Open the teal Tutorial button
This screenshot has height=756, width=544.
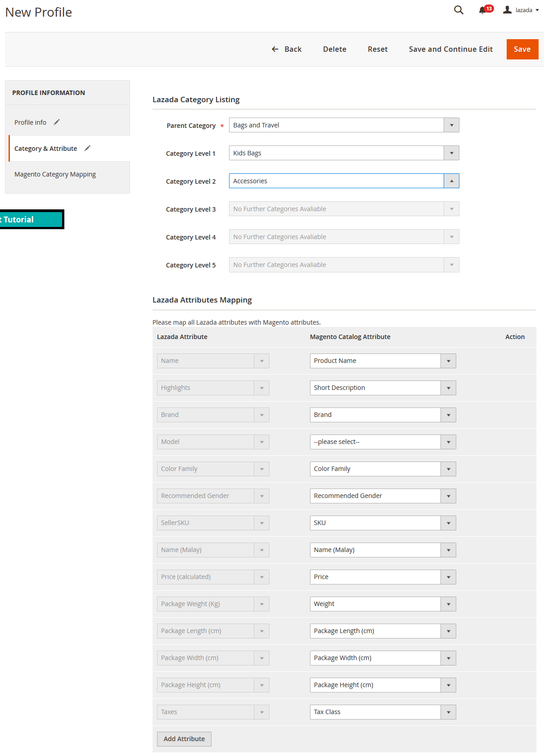pyautogui.click(x=31, y=219)
